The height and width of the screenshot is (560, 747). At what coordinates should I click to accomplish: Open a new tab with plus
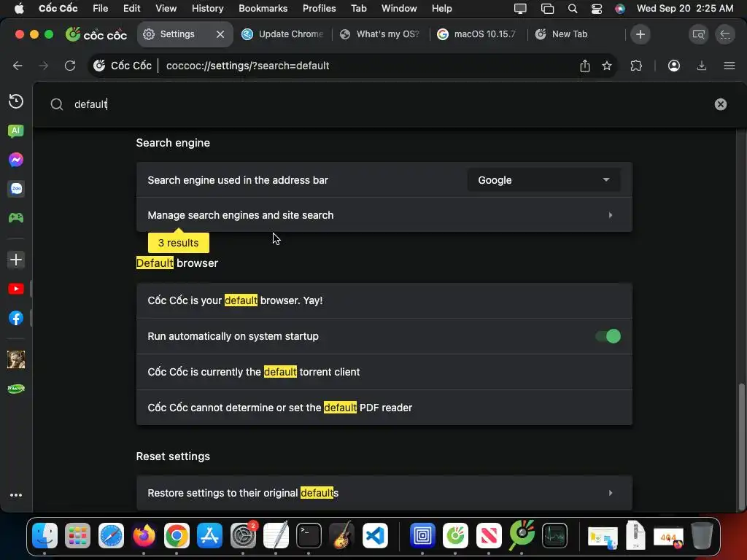point(640,34)
